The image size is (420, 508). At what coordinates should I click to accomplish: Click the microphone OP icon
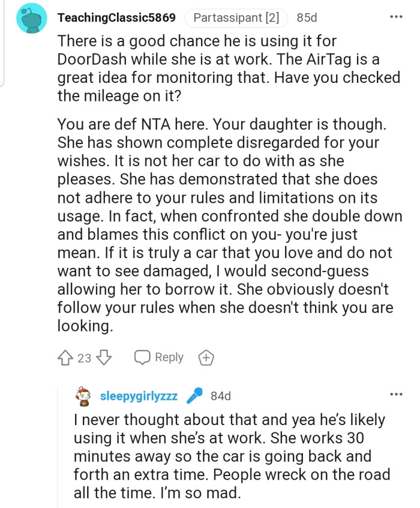pos(194,396)
